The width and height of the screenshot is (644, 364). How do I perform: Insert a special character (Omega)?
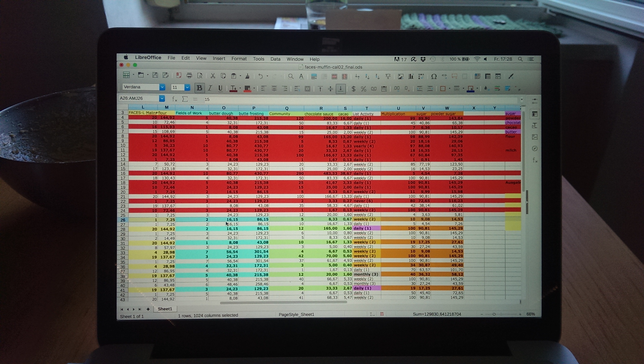pyautogui.click(x=434, y=76)
